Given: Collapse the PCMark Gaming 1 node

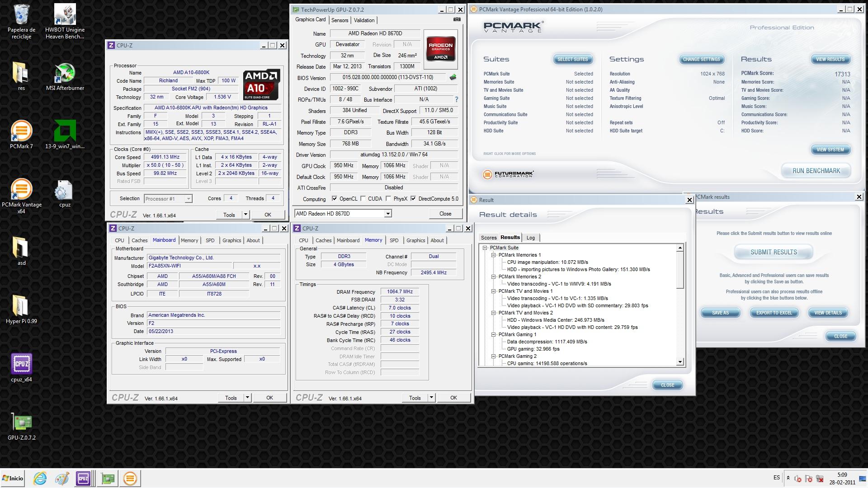Looking at the screenshot, I should 494,335.
